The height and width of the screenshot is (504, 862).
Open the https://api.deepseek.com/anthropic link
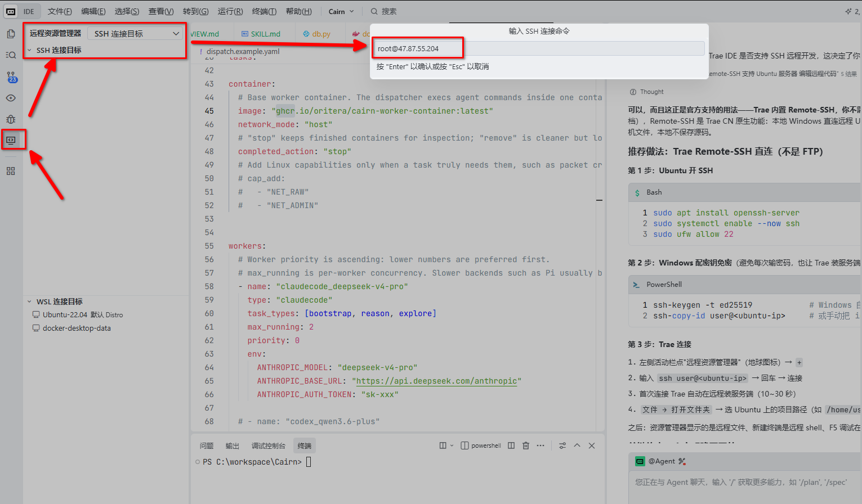[x=436, y=381]
